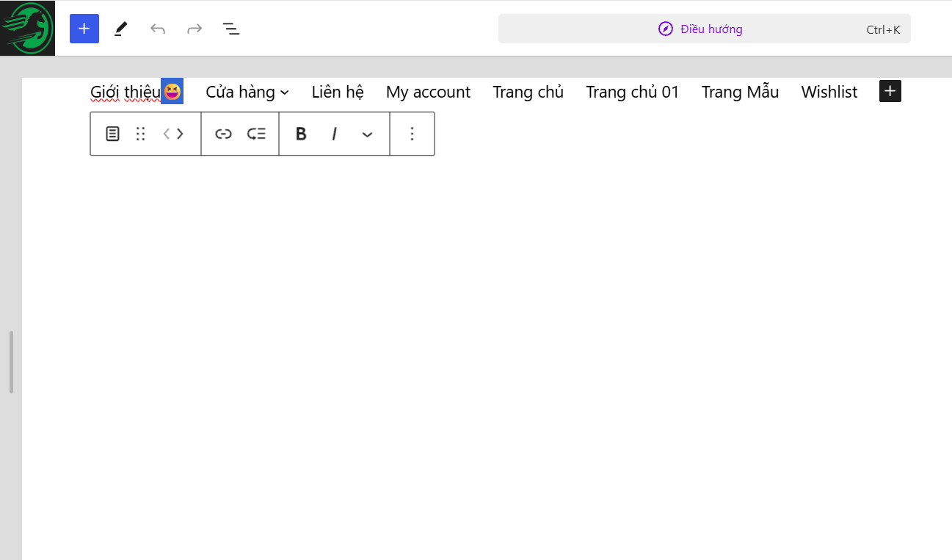The height and width of the screenshot is (560, 952).
Task: Add a submenu to the navigation item
Action: point(256,134)
